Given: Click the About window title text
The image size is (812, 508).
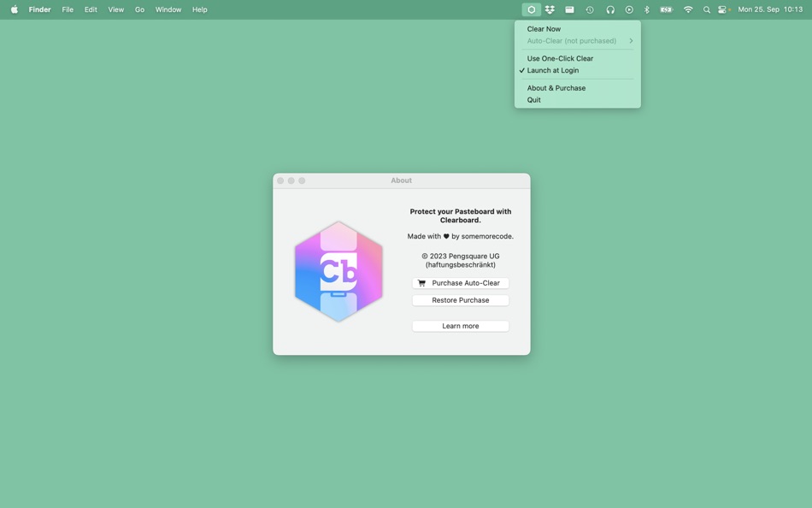Looking at the screenshot, I should point(402,180).
